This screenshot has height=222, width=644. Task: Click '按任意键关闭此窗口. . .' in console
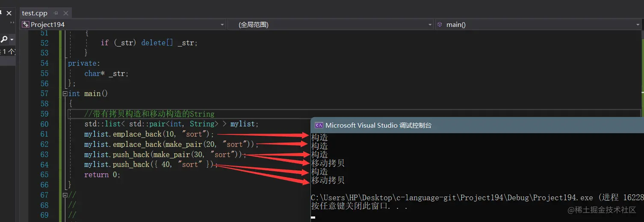tap(359, 206)
